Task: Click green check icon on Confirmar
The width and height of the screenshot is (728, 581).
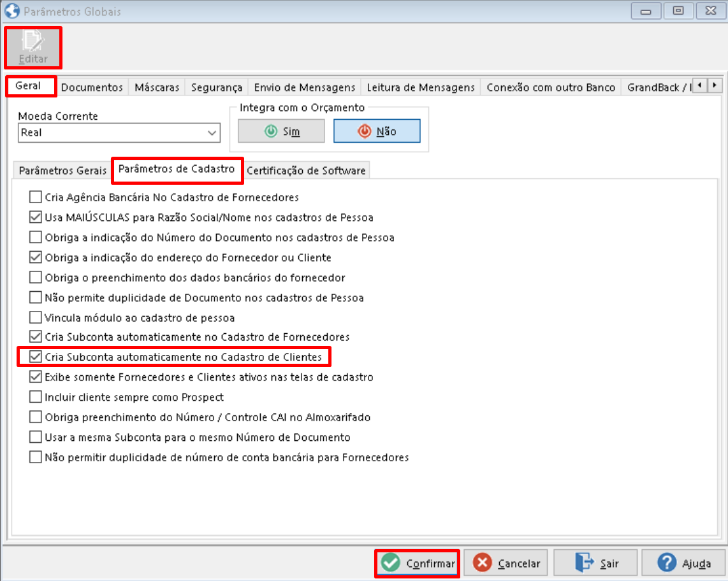Action: coord(391,563)
